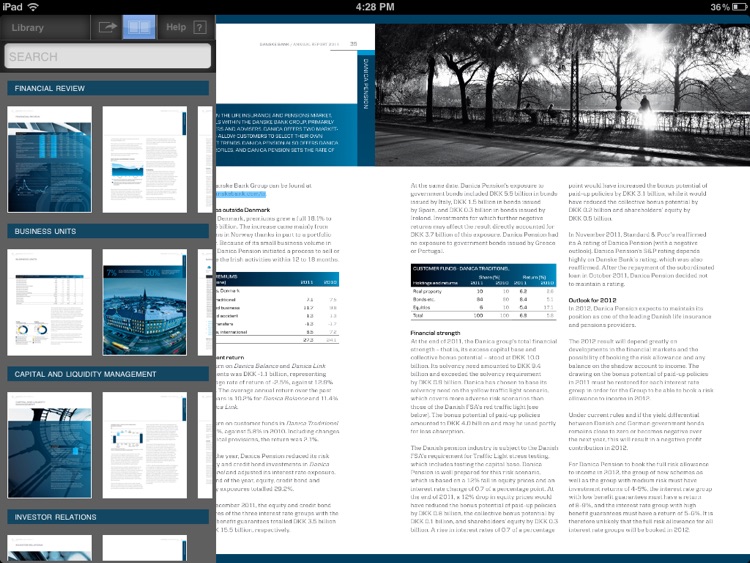Tap the Wi-Fi icon in status bar
The height and width of the screenshot is (563, 750).
tap(33, 7)
